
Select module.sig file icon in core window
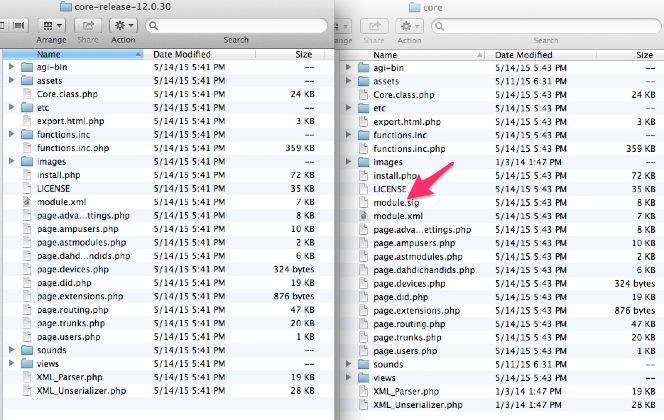(x=363, y=202)
